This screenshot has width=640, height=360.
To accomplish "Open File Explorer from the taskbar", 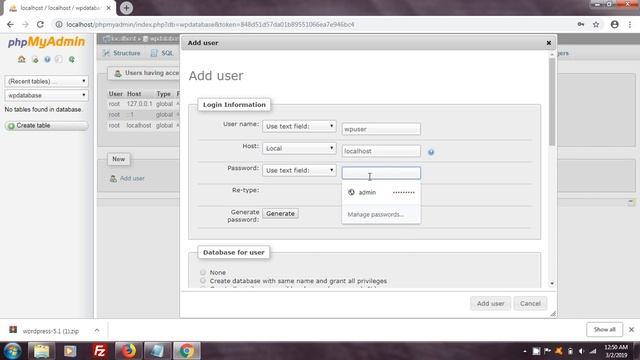I will [x=41, y=351].
